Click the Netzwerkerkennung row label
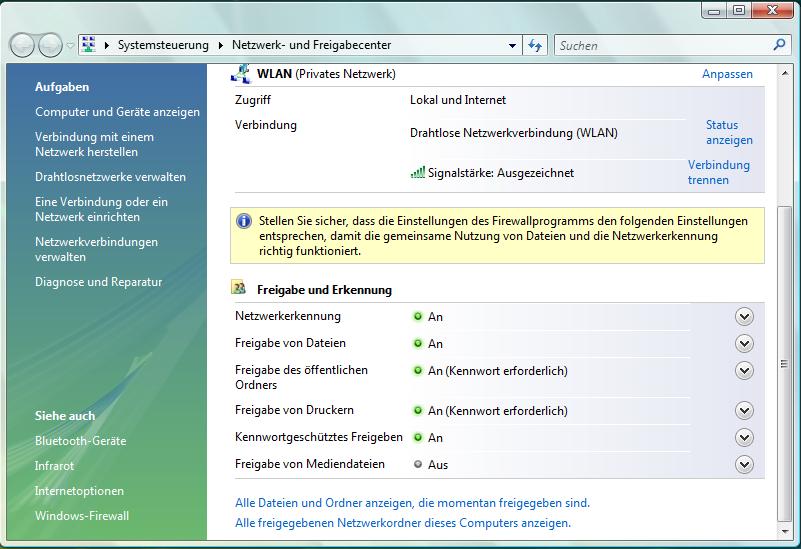 288,316
